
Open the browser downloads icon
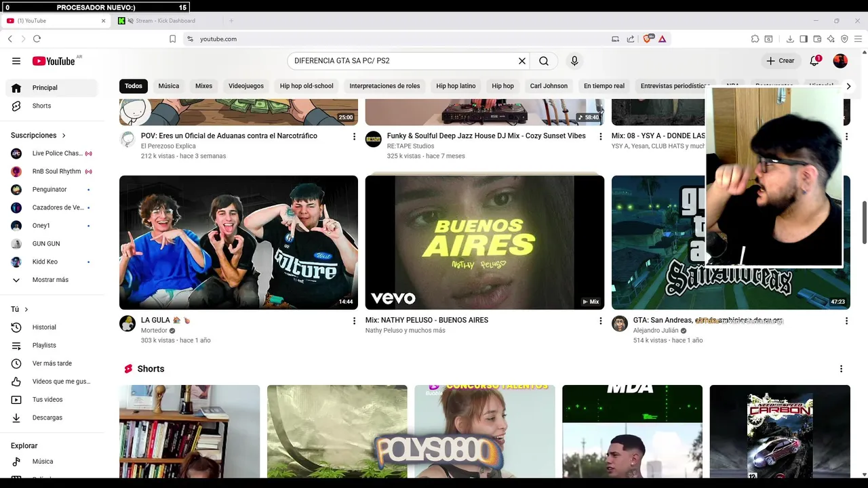click(790, 39)
